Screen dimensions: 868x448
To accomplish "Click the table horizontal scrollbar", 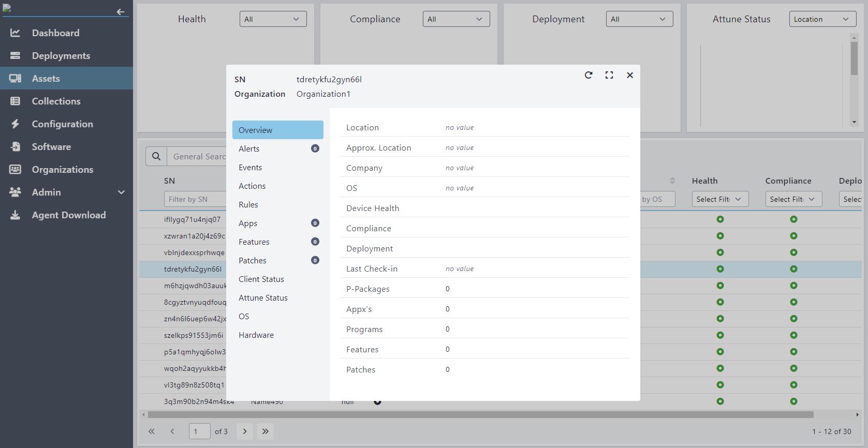I will (x=480, y=414).
